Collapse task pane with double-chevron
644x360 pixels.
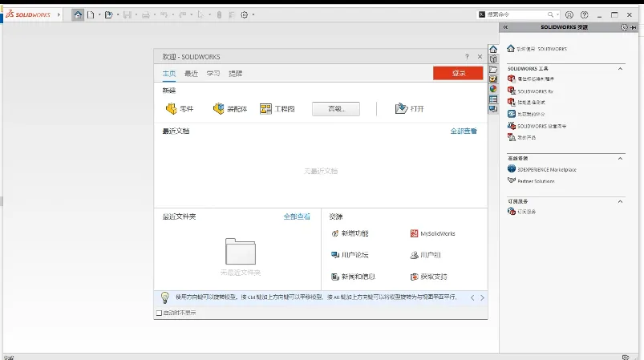[x=505, y=27]
